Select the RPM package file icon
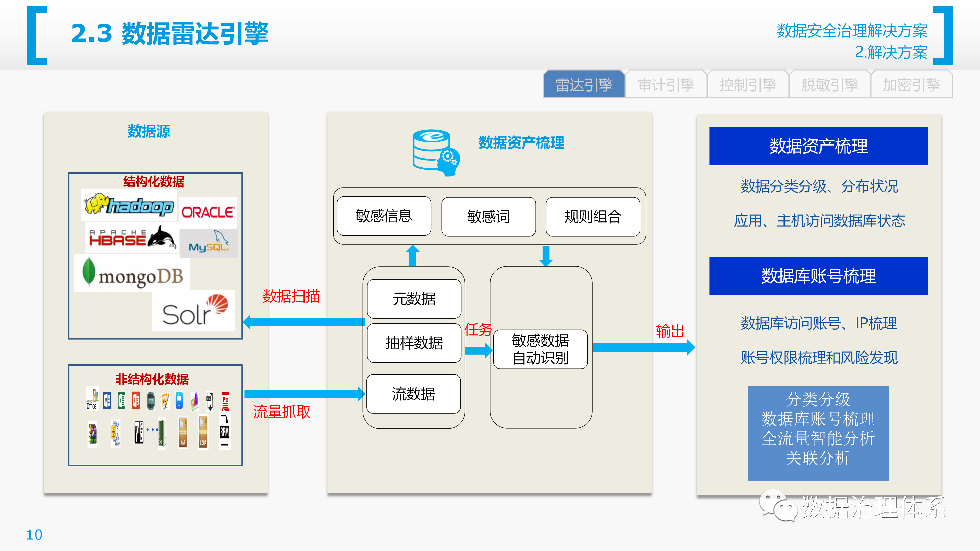Screen dimensions: 980x551 click(x=225, y=432)
